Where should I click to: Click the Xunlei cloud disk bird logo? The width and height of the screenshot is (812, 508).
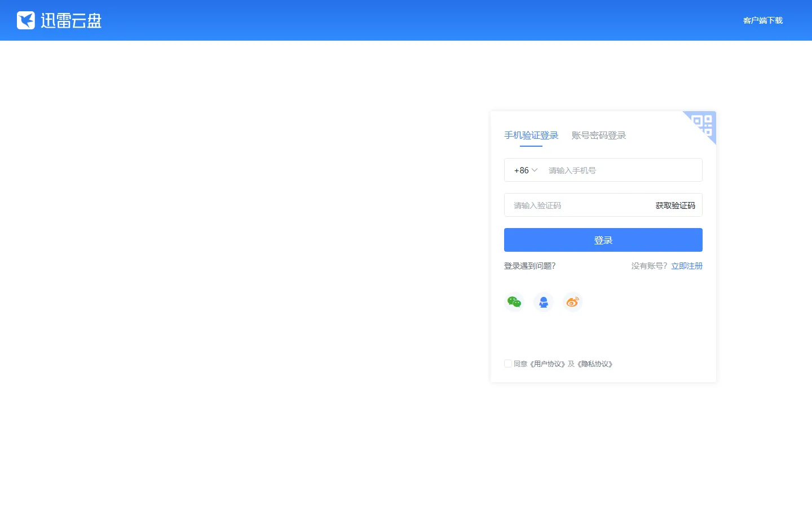tap(26, 20)
